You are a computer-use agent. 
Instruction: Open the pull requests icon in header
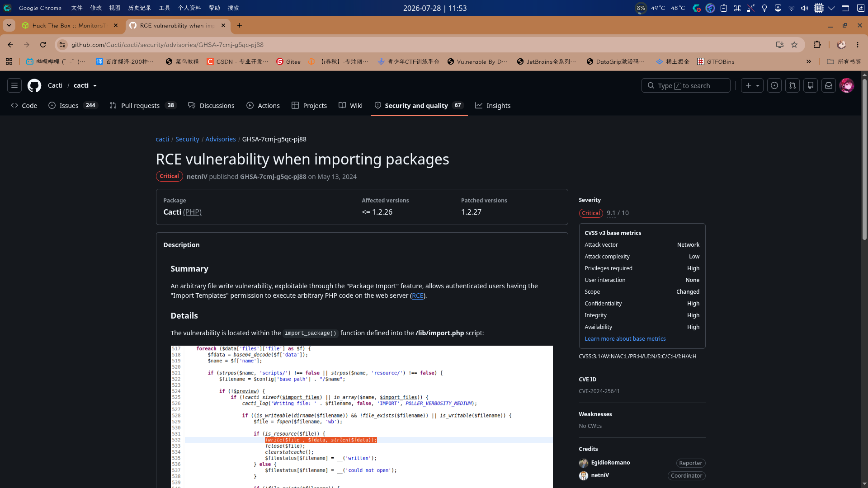pos(793,85)
